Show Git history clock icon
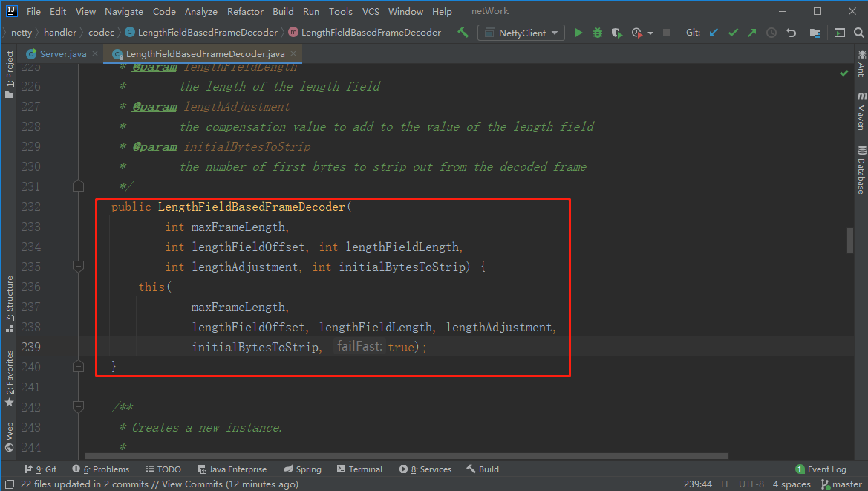This screenshot has height=491, width=868. click(x=771, y=33)
